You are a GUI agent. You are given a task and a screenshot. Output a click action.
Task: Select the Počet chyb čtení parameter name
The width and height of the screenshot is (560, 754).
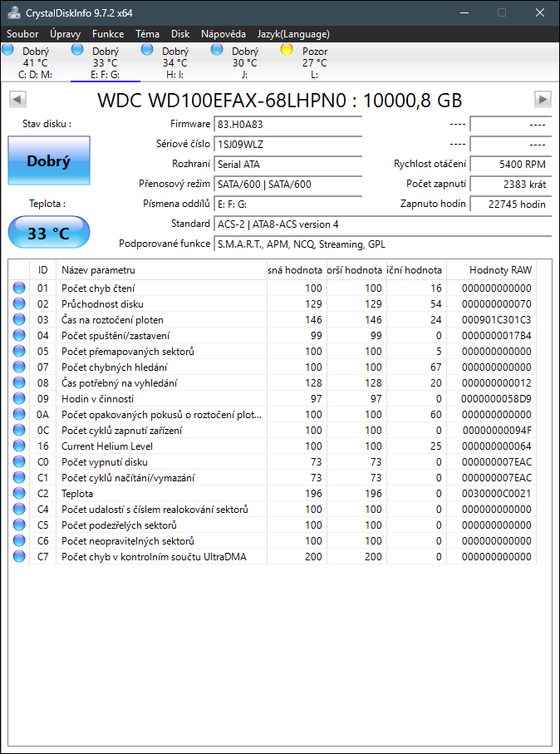tap(98, 288)
